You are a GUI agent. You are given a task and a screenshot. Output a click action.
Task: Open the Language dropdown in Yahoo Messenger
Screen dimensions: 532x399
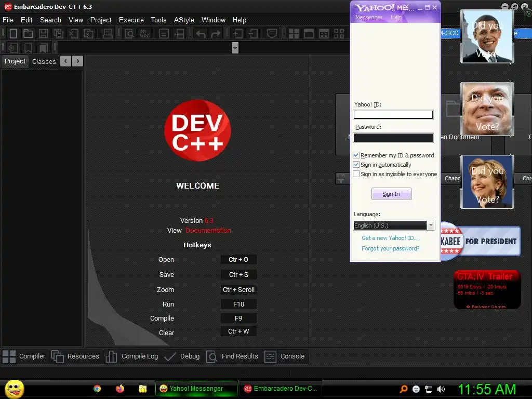point(431,225)
